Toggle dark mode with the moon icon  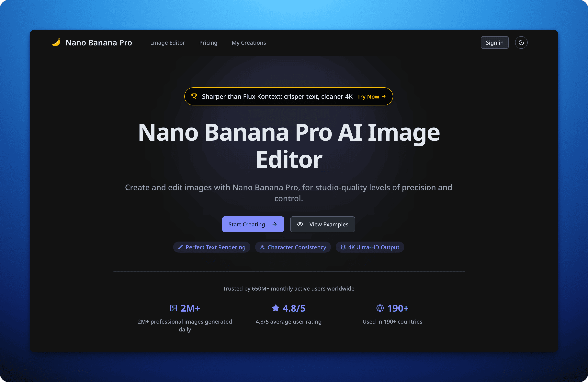521,42
